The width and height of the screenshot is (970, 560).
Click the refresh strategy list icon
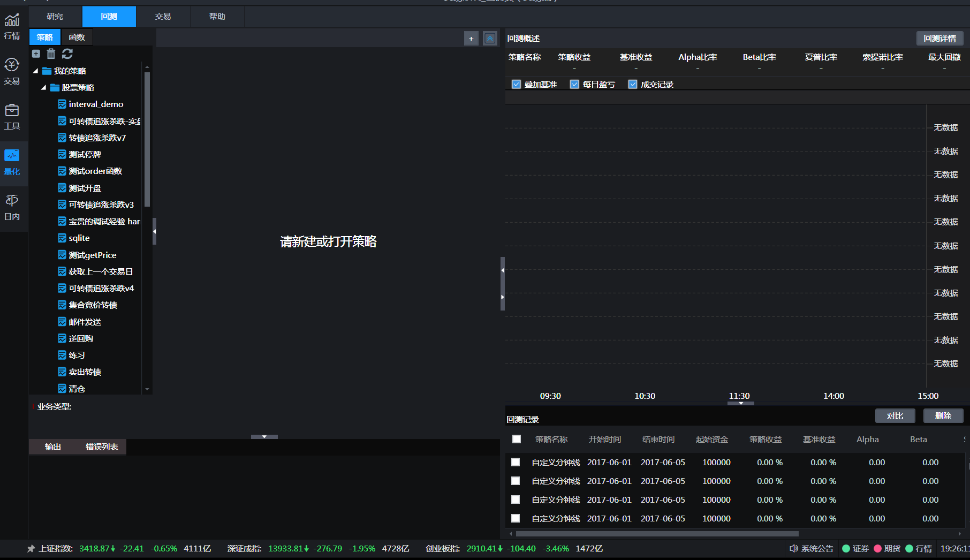pos(67,54)
